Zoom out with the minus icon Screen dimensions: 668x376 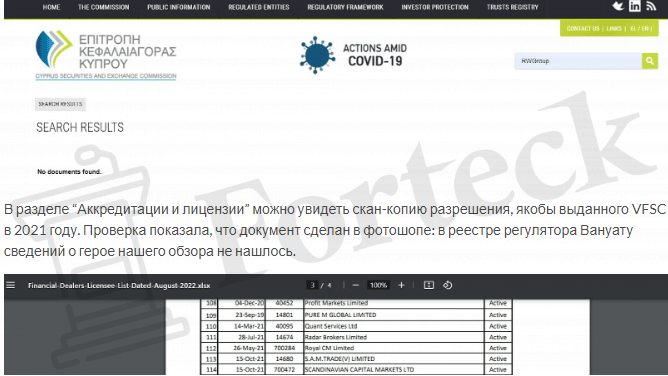(356, 285)
